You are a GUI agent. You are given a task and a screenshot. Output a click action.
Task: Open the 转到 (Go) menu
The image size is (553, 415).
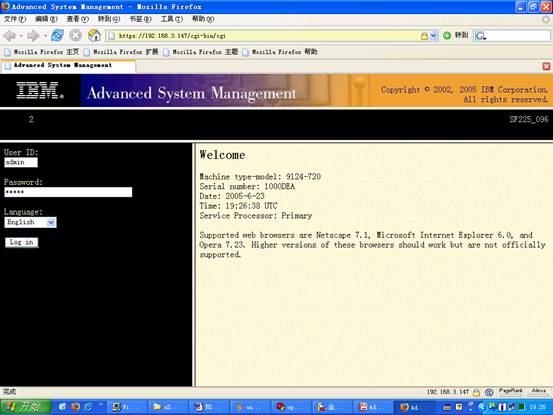coord(109,19)
